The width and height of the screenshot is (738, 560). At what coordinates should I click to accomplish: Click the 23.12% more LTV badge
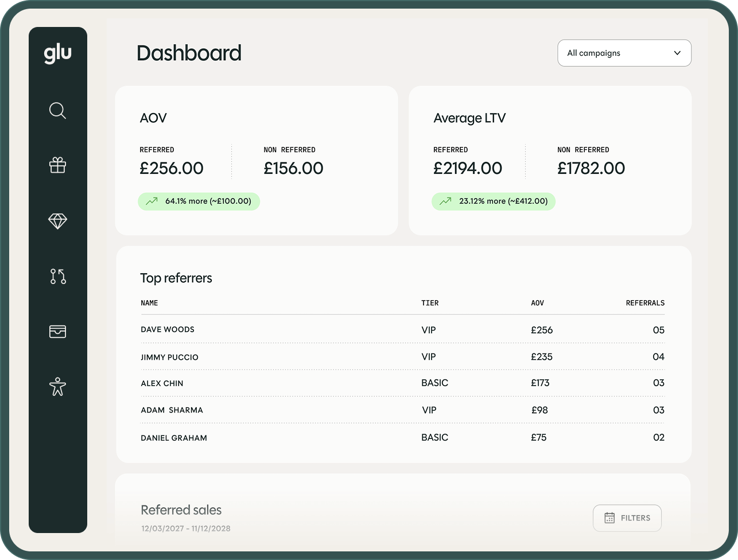pos(494,201)
